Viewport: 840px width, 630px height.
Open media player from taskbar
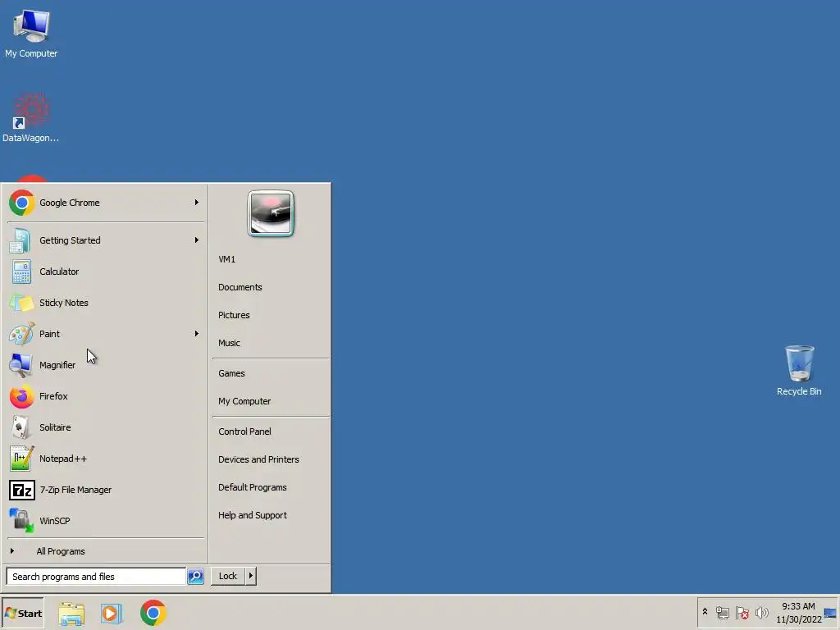pyautogui.click(x=112, y=614)
